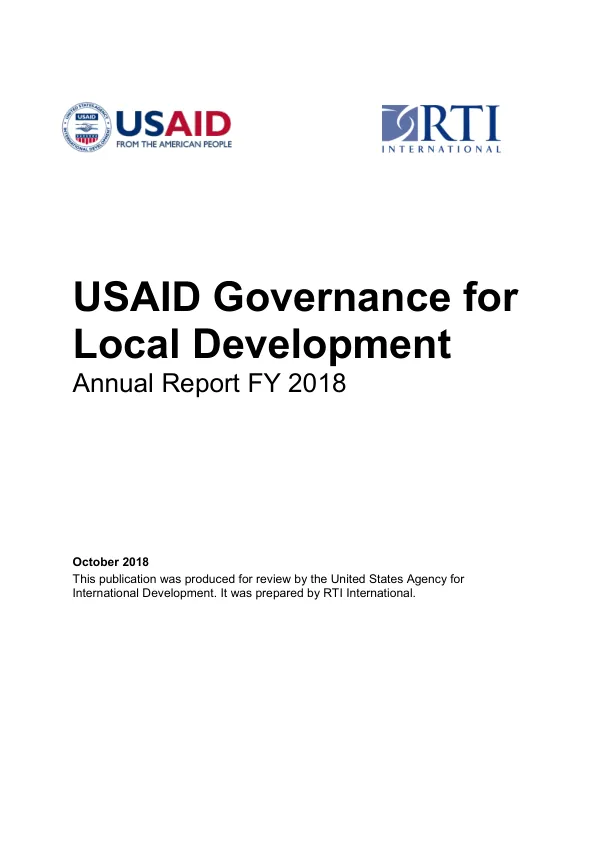Click the "INTERNATIONAL" text under RTI
Screen dimensions: 600x849
pos(441,149)
